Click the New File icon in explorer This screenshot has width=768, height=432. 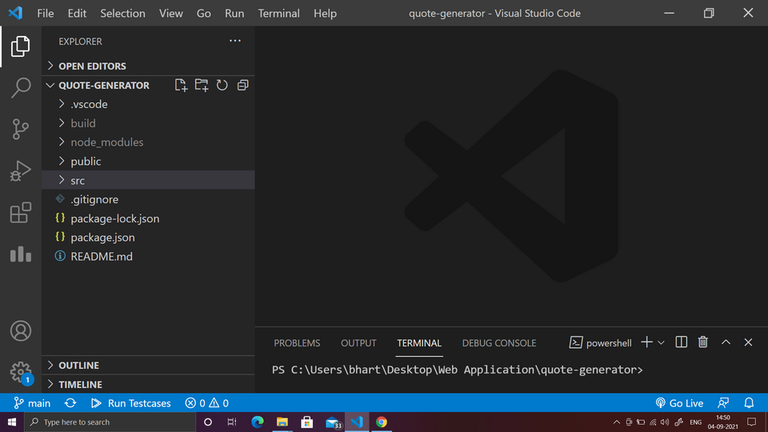[181, 85]
